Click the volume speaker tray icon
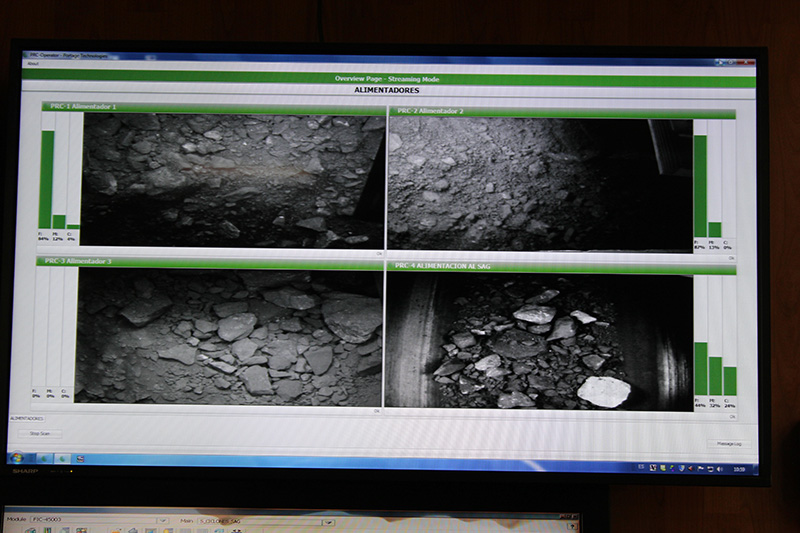Screen dimensions: 800x533 (x=719, y=469)
